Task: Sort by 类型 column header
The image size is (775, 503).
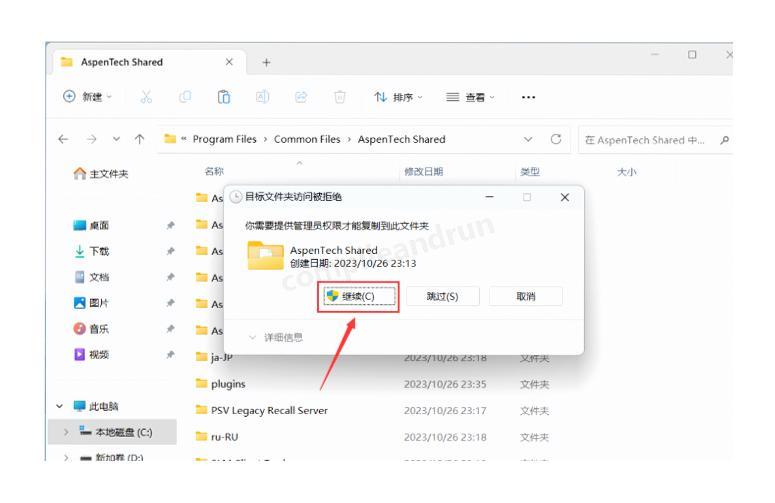Action: [x=530, y=171]
